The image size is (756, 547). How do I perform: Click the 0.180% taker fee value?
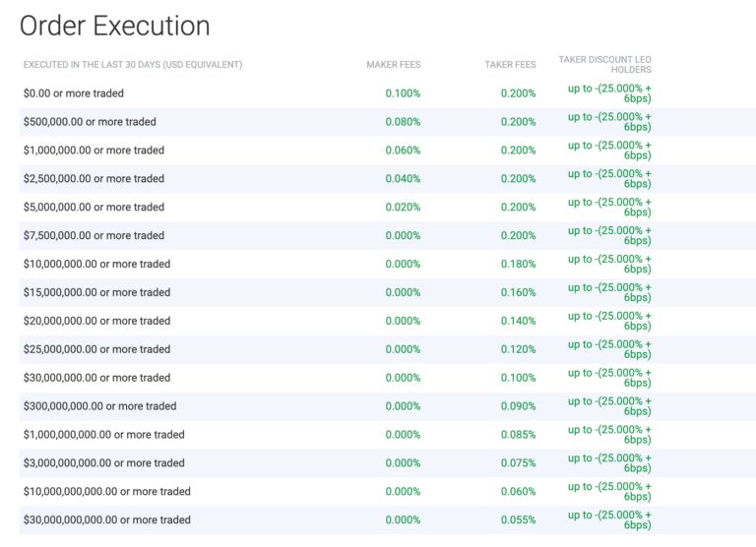tap(519, 264)
